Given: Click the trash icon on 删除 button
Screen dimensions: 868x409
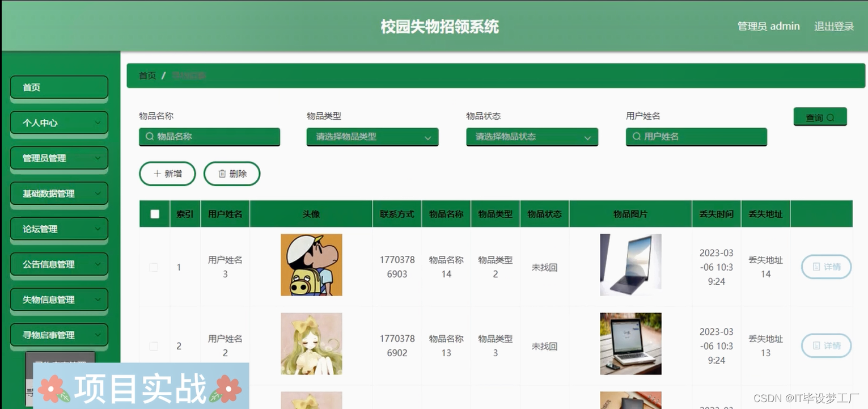Looking at the screenshot, I should (x=222, y=174).
